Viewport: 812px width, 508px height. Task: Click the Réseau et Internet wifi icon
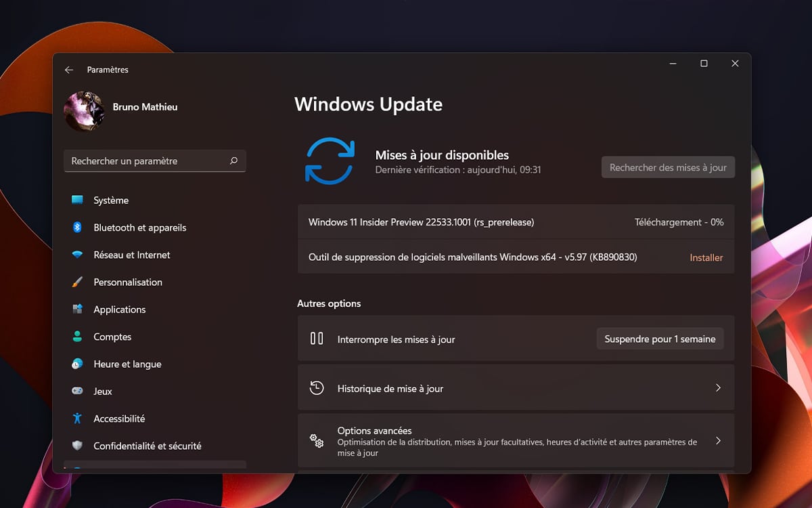tap(77, 255)
